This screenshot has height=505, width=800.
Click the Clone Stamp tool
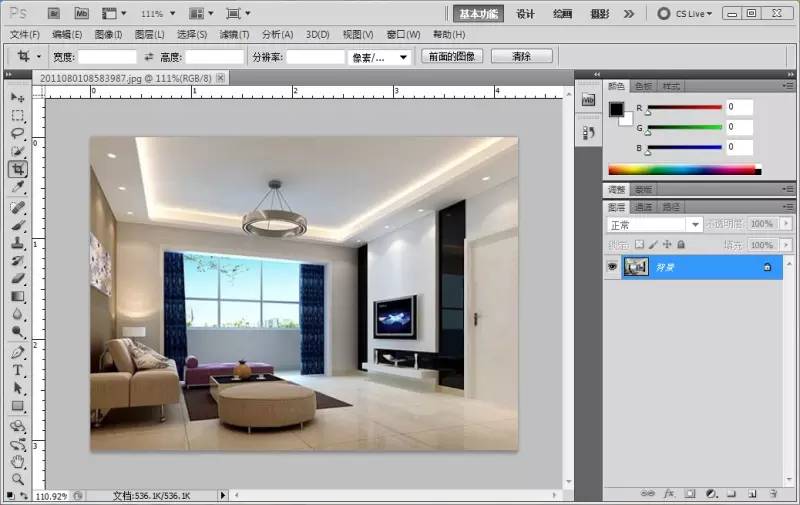pyautogui.click(x=18, y=242)
